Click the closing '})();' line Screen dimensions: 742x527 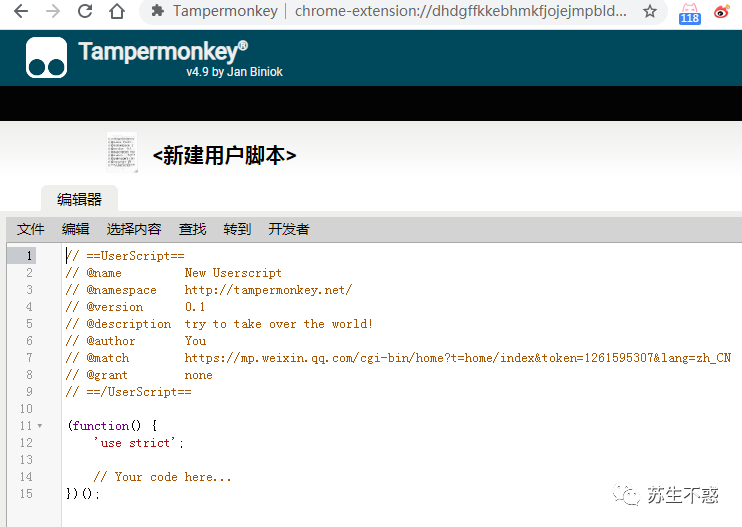coord(83,494)
